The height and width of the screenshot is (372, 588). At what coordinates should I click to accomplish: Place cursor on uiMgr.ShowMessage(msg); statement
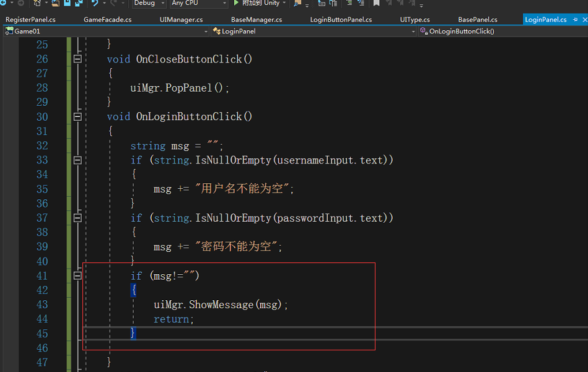221,305
